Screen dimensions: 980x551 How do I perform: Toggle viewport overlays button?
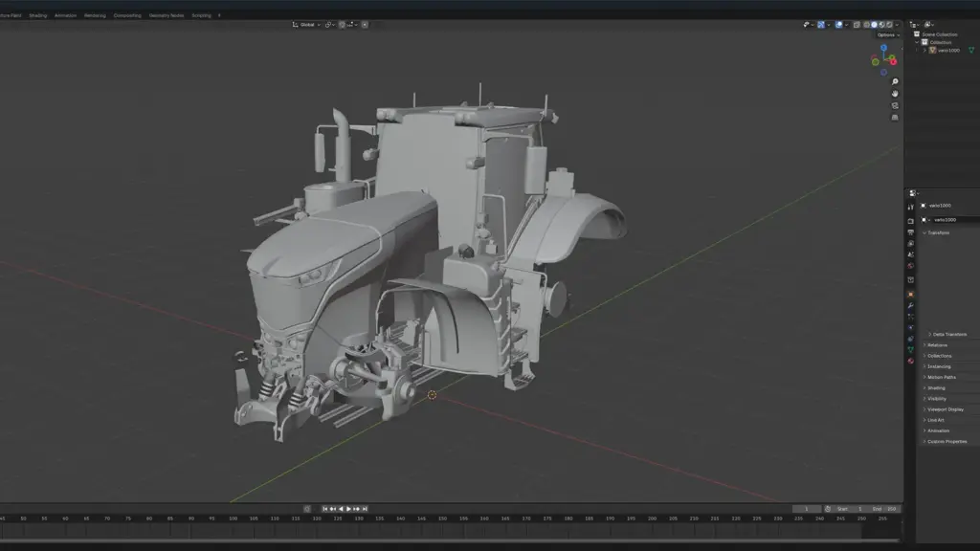(839, 25)
